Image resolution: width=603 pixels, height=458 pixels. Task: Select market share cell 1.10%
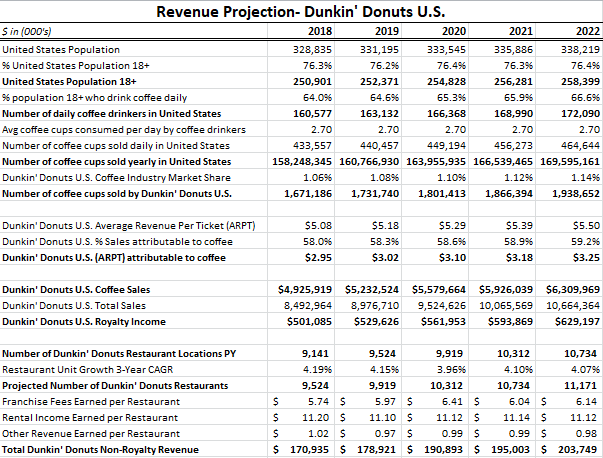451,178
